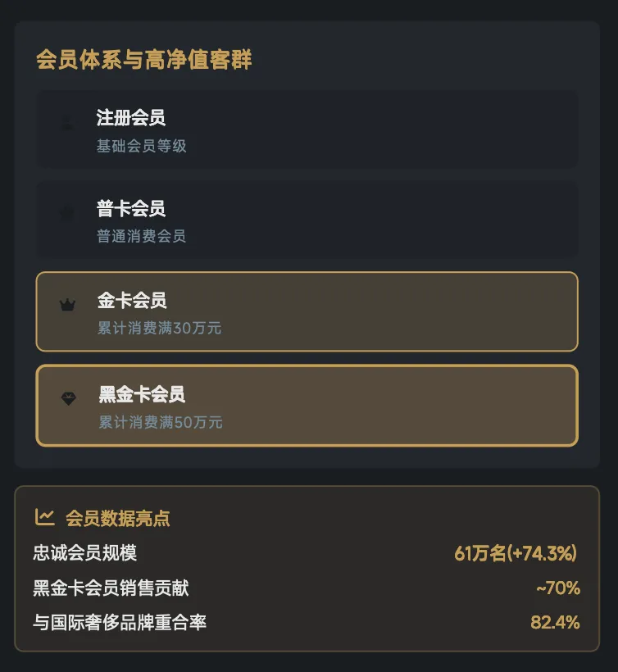Click the crown icon on 金卡会员 card
The width and height of the screenshot is (618, 672).
[67, 305]
